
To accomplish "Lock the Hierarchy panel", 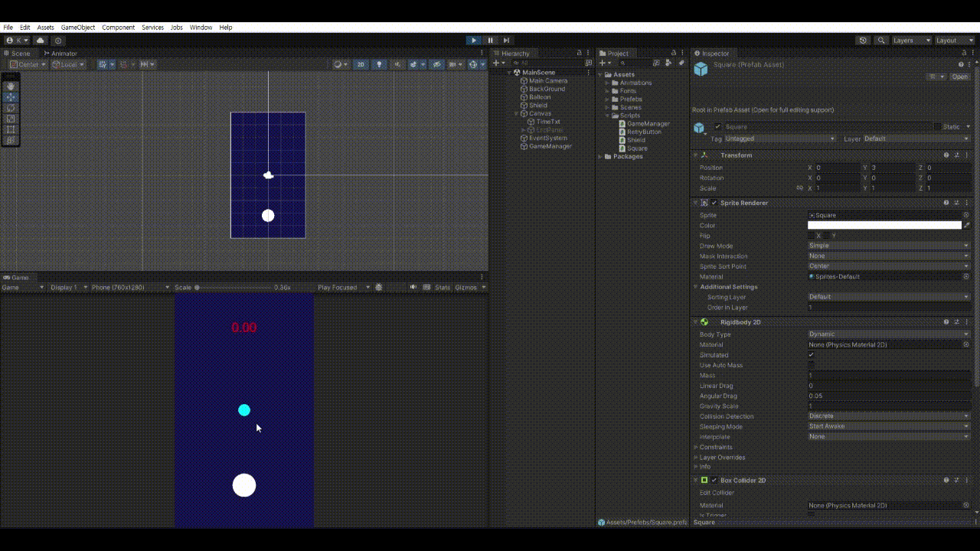I will coord(579,53).
